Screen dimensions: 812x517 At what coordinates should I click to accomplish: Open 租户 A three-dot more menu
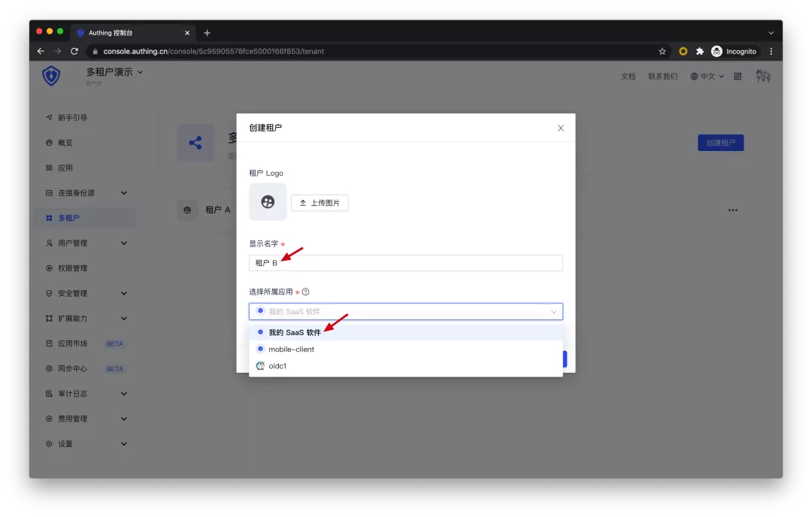click(x=732, y=210)
